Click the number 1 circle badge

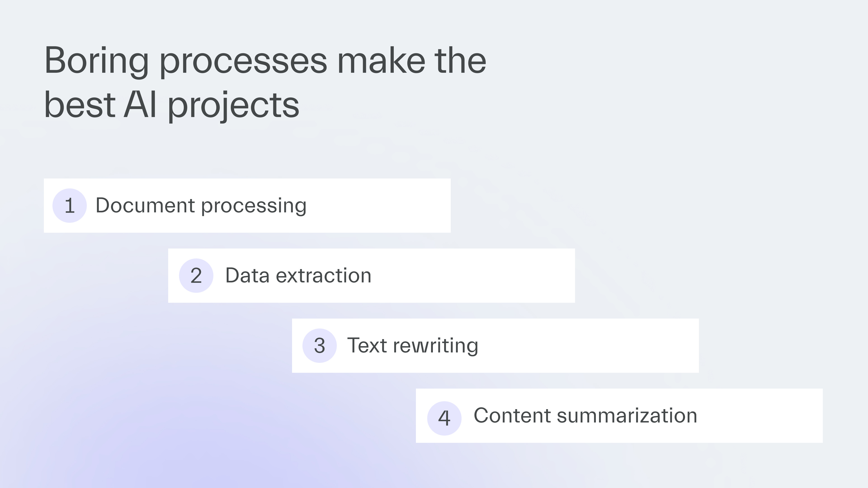69,205
